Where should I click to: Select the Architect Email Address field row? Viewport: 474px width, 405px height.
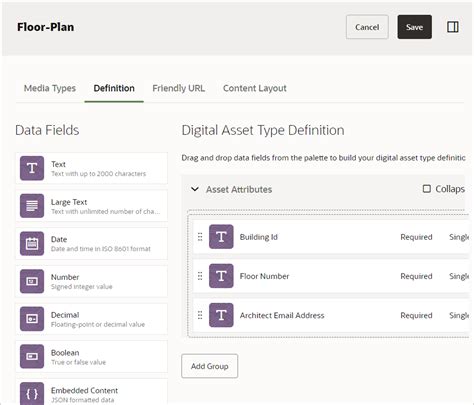click(x=331, y=315)
